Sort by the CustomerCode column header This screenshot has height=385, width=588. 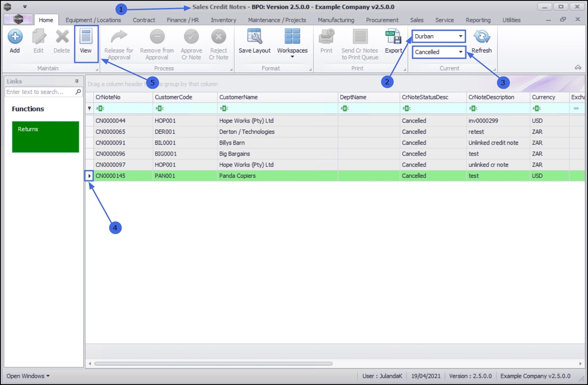tap(185, 97)
